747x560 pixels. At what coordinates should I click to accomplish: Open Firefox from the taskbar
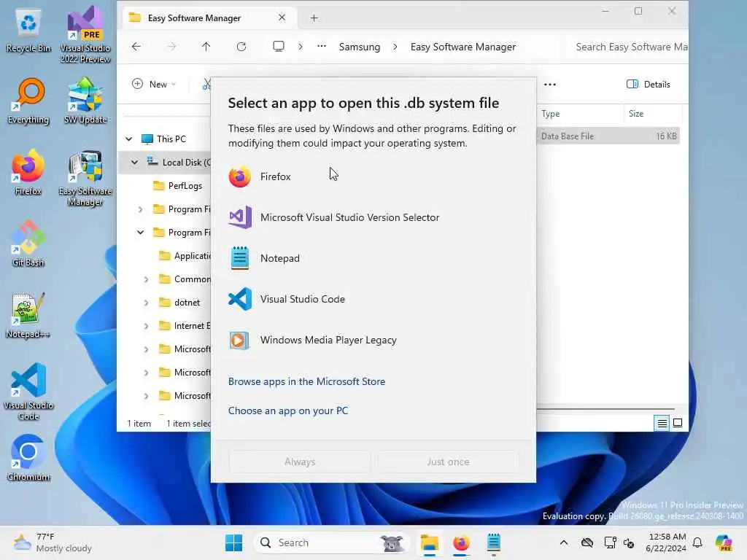coord(461,542)
